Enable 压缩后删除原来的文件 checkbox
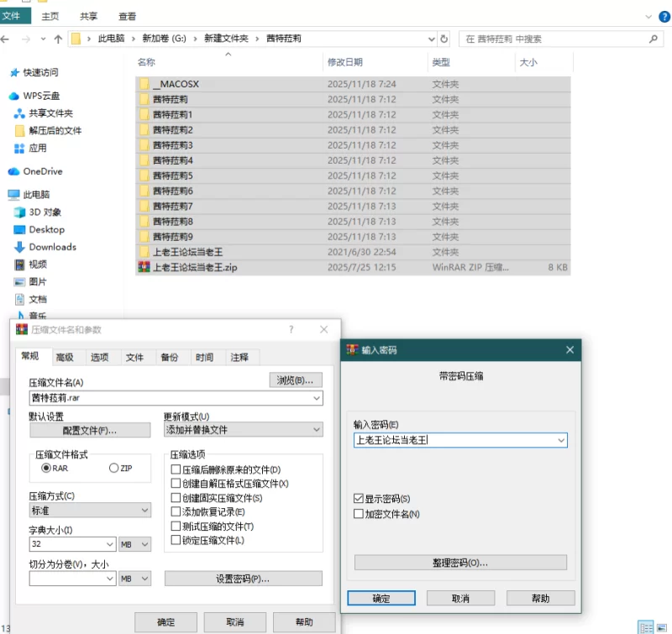The height and width of the screenshot is (634, 672). point(176,469)
